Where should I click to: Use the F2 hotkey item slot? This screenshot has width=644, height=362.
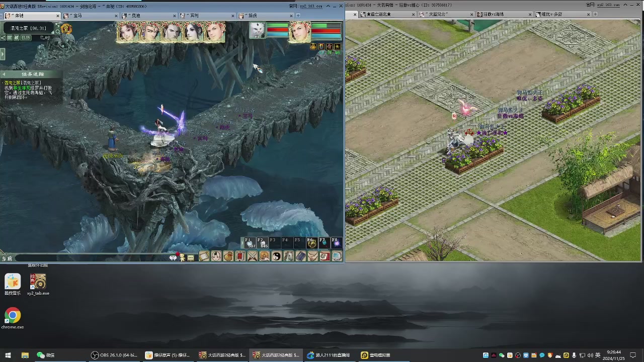pos(263,243)
